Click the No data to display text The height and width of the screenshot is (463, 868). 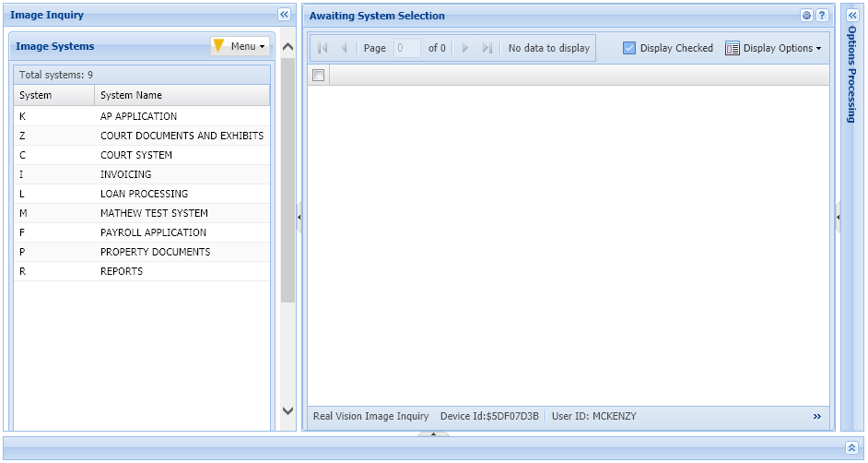tap(549, 48)
